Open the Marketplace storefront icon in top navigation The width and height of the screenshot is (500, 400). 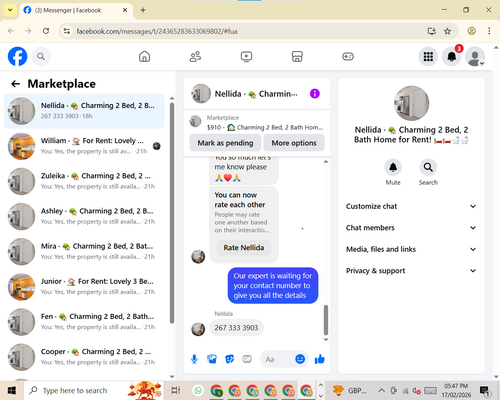coord(297,57)
